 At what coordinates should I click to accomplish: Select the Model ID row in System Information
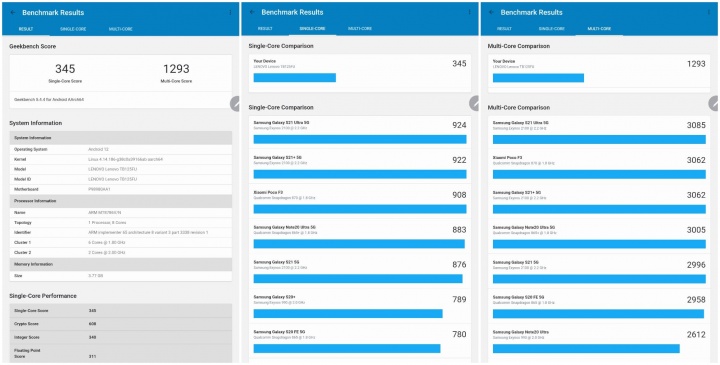click(121, 180)
